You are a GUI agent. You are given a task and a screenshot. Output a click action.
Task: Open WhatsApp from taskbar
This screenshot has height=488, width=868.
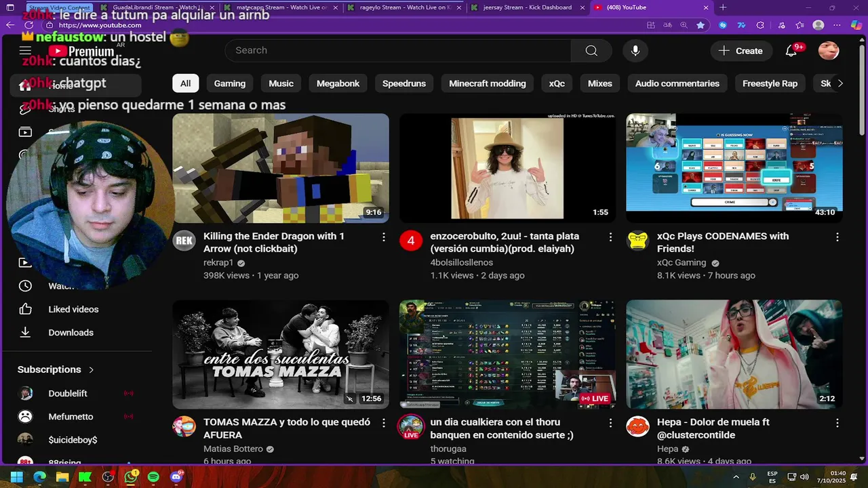[x=131, y=477]
